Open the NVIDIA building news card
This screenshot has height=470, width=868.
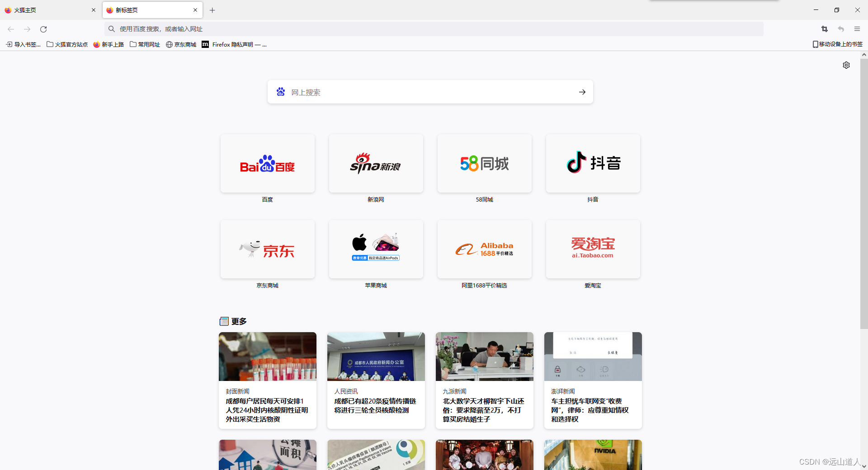coord(593,455)
